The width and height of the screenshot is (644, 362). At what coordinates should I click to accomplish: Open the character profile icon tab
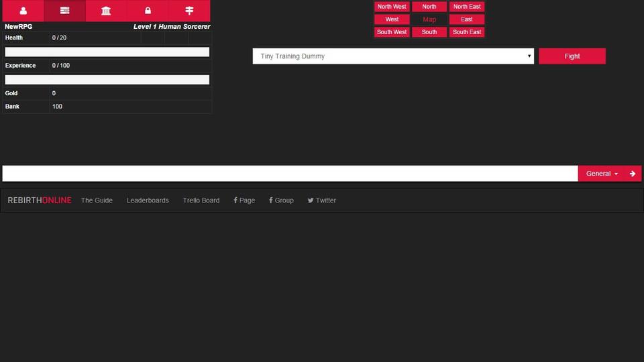point(23,11)
